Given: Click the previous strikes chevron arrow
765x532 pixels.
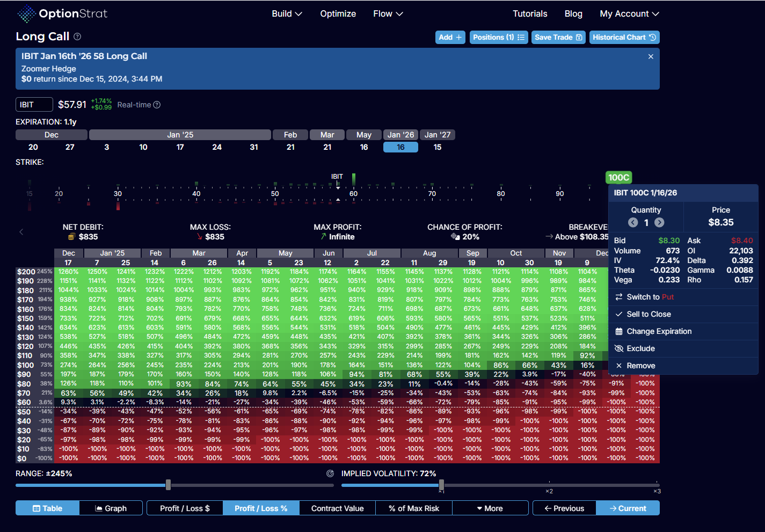Looking at the screenshot, I should 21,232.
